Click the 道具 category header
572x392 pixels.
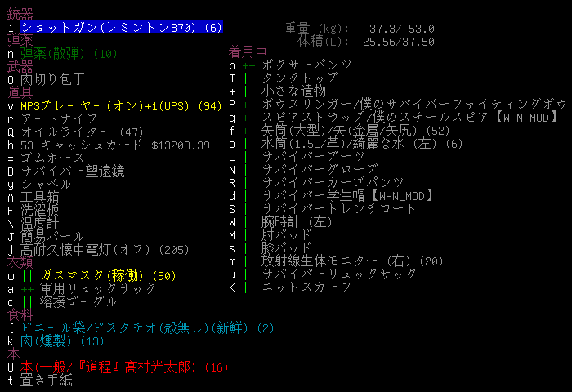20,93
